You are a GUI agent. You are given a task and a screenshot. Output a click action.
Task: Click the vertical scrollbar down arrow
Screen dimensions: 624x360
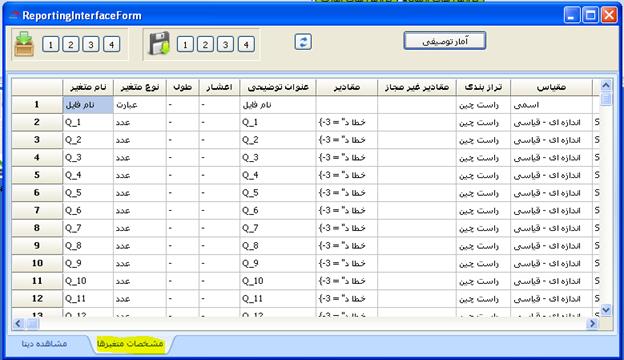tap(606, 310)
